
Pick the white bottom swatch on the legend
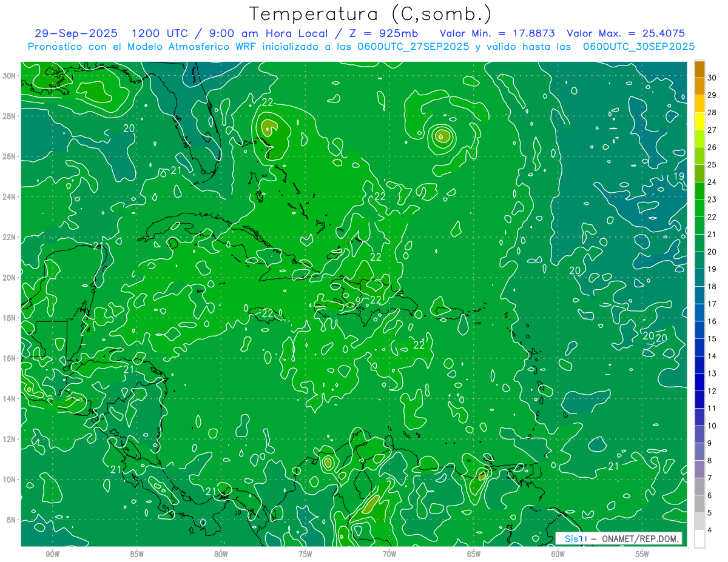[x=699, y=538]
